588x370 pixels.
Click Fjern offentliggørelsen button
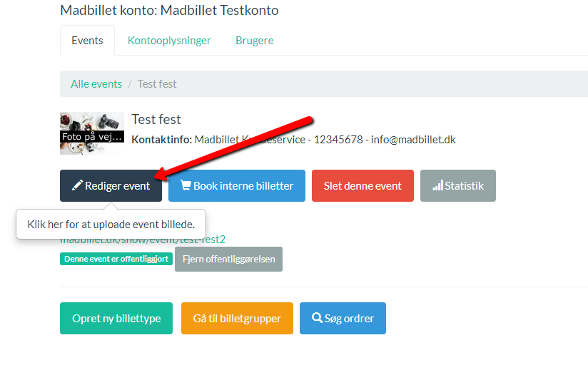click(229, 259)
